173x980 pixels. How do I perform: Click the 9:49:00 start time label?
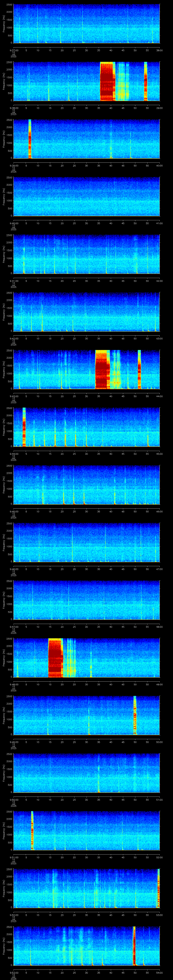(x=14, y=742)
